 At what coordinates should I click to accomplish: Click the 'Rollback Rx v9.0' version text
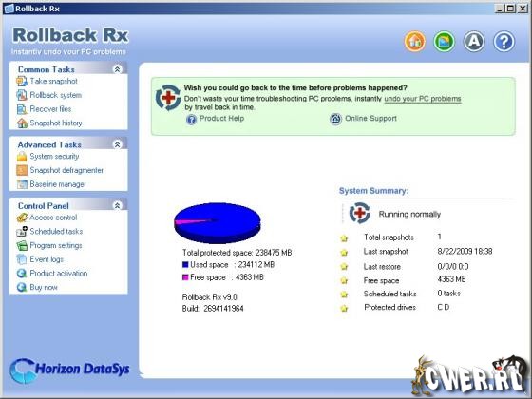tap(210, 297)
